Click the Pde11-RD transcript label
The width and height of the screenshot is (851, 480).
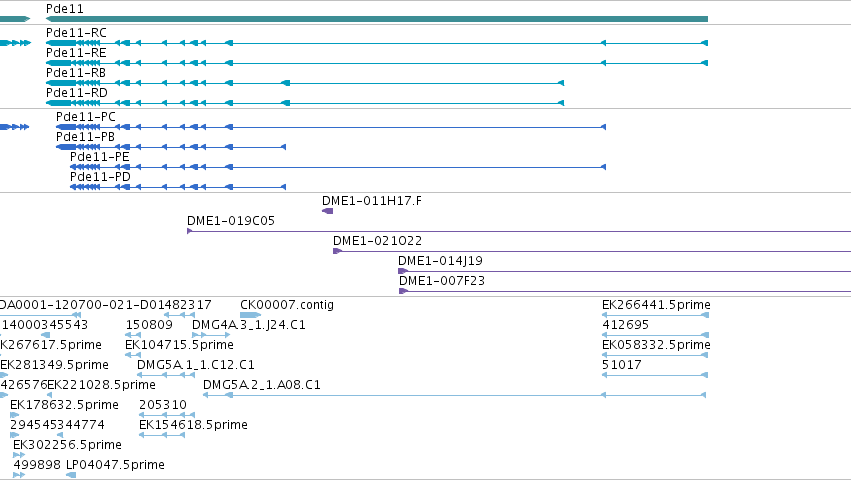77,93
